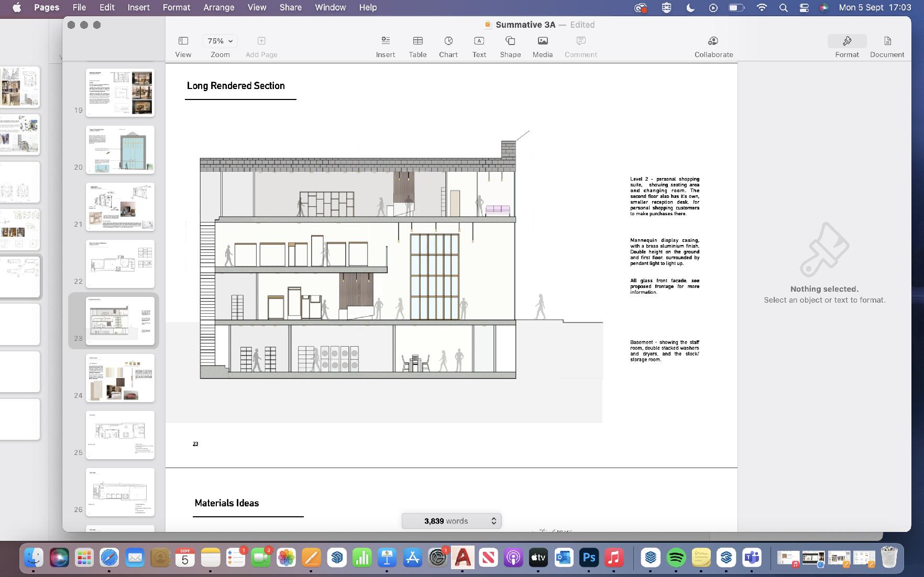Screen dimensions: 924x577
Task: Select page 20 thumbnail
Action: [120, 150]
